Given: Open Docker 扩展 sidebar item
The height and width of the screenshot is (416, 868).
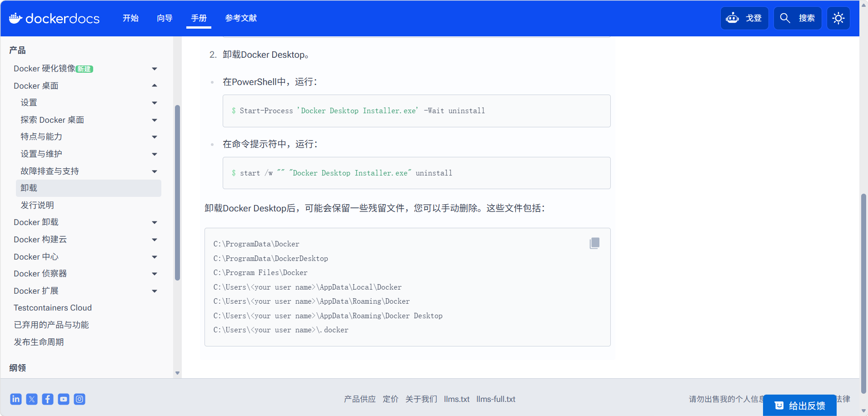Looking at the screenshot, I should pos(36,291).
